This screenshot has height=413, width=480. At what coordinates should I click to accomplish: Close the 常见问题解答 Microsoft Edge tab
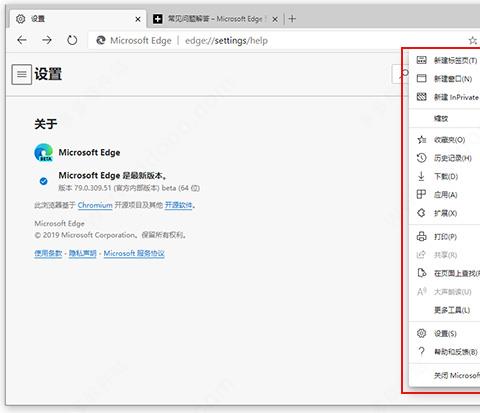275,19
